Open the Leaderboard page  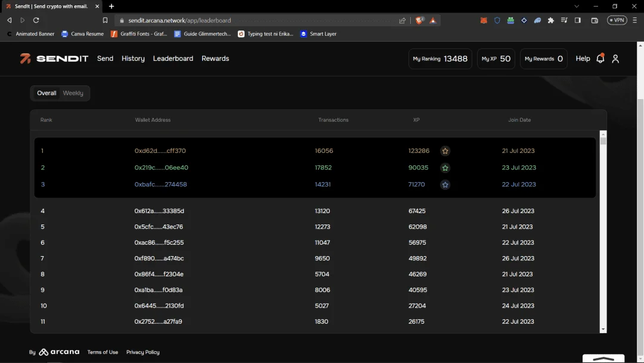(173, 59)
